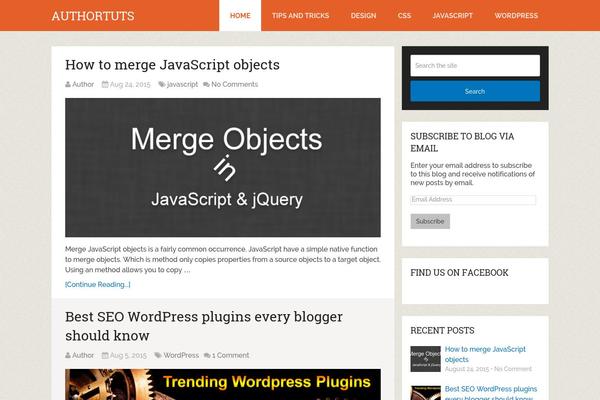Open the post title 'How to merge JavaScript objects'
Viewport: 600px width, 400px height.
point(172,65)
